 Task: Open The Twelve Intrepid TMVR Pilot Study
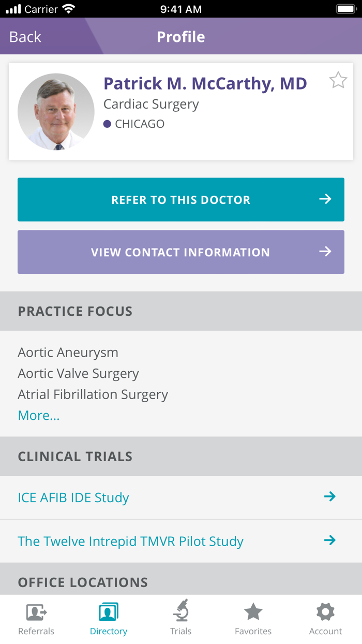pos(130,541)
